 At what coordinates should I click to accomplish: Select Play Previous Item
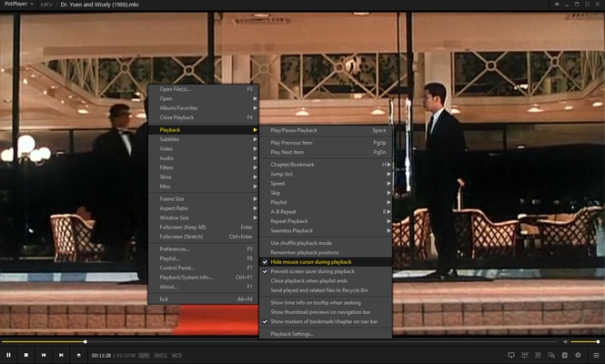(x=326, y=143)
